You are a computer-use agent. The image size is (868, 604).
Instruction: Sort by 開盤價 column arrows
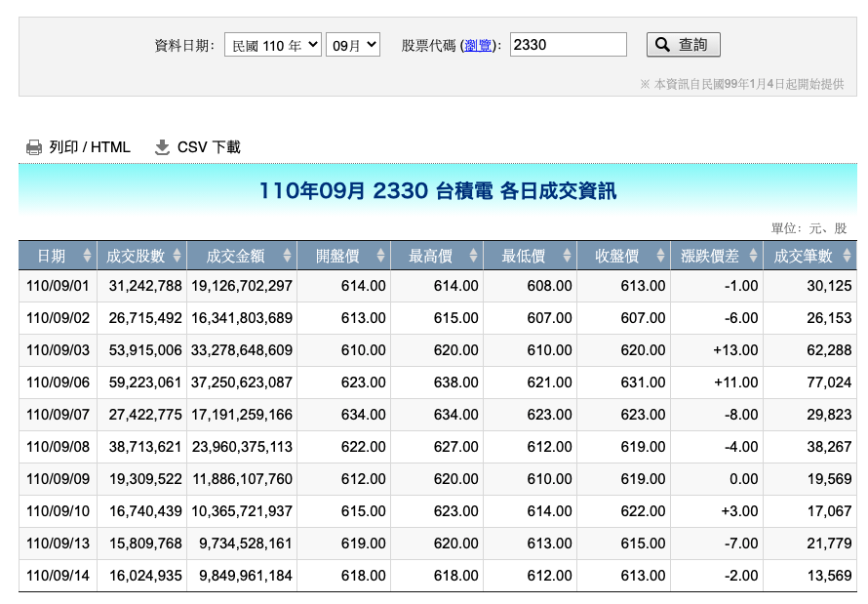380,256
